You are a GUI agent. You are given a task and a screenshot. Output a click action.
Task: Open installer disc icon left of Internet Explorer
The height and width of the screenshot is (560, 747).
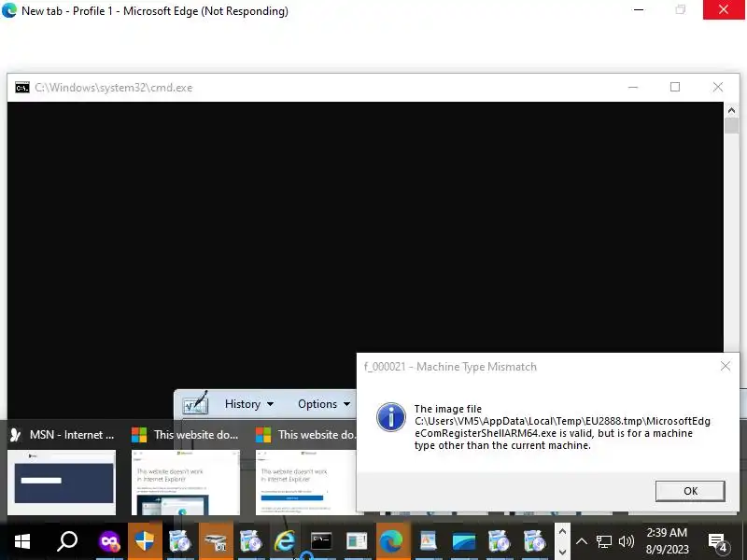(x=250, y=541)
